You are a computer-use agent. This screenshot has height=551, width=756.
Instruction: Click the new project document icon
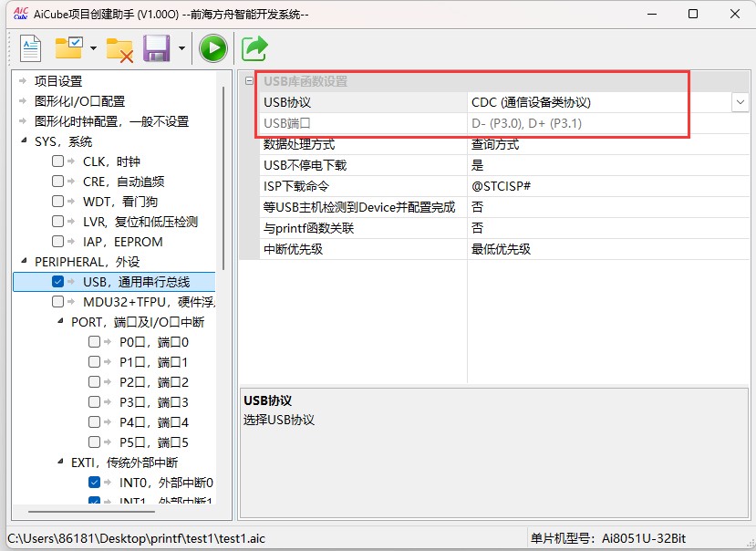click(30, 48)
